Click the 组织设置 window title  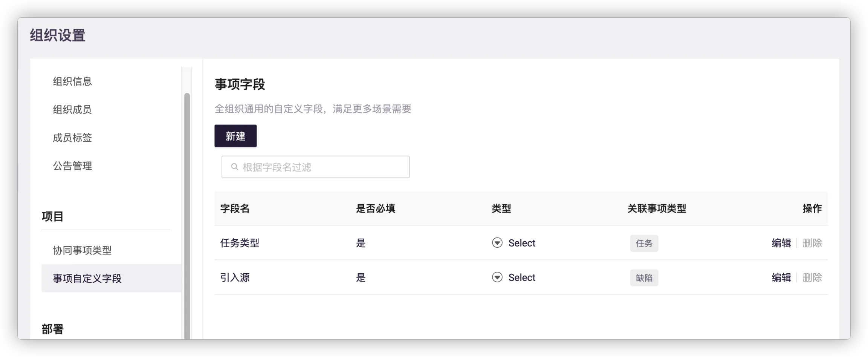[x=58, y=35]
